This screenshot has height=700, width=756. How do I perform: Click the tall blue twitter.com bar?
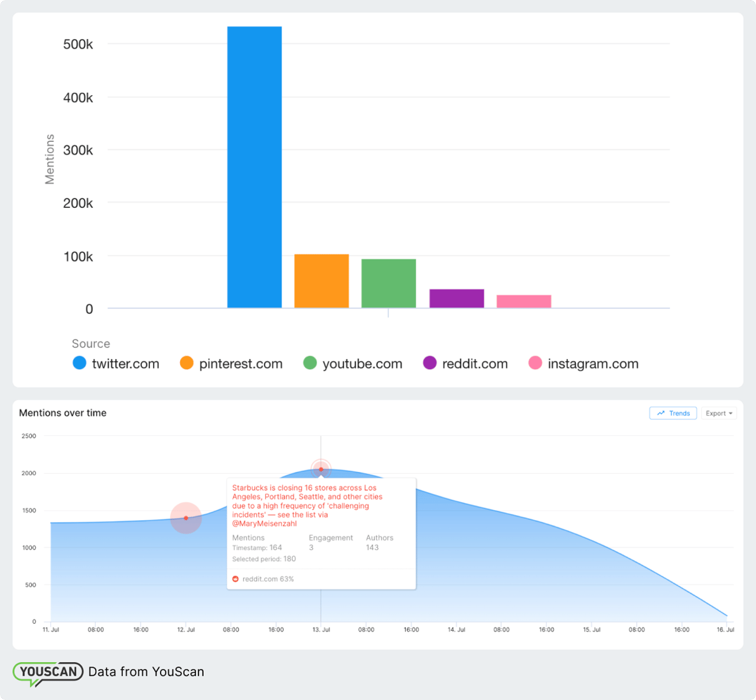[x=255, y=167]
